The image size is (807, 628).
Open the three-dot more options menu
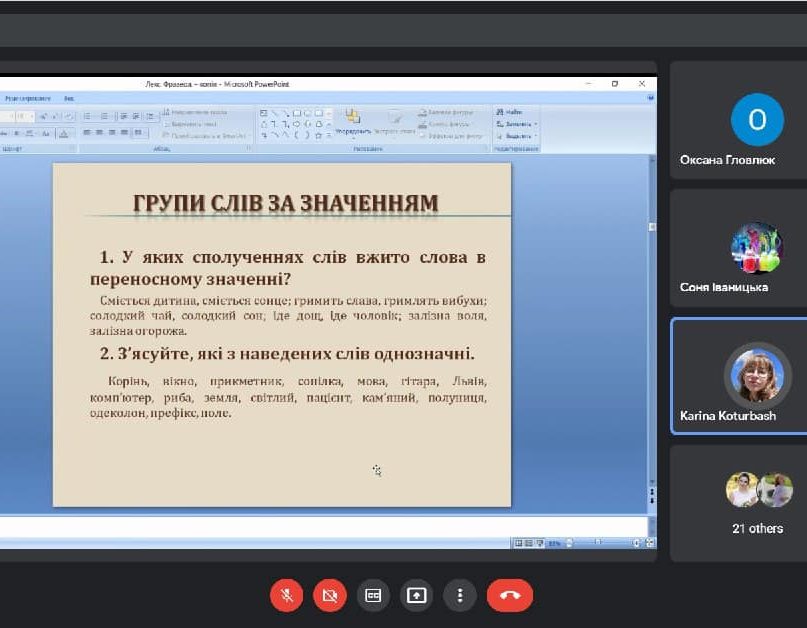coord(460,595)
